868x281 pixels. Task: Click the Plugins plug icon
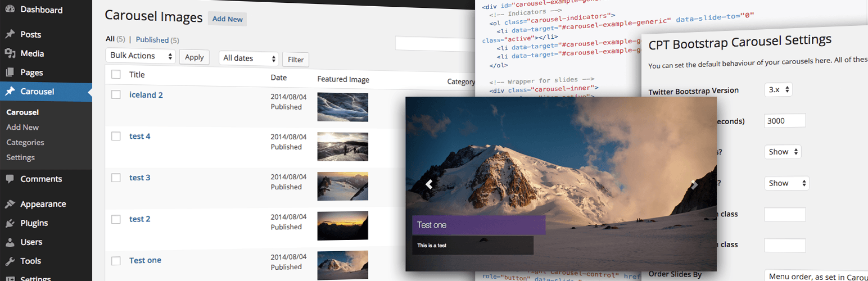point(10,223)
